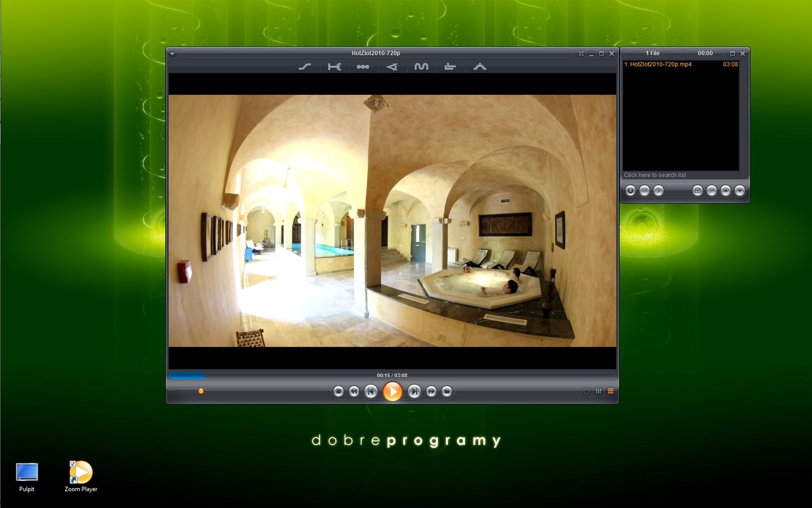The height and width of the screenshot is (508, 812).
Task: Click the S-curve toolbar icon
Action: [304, 67]
